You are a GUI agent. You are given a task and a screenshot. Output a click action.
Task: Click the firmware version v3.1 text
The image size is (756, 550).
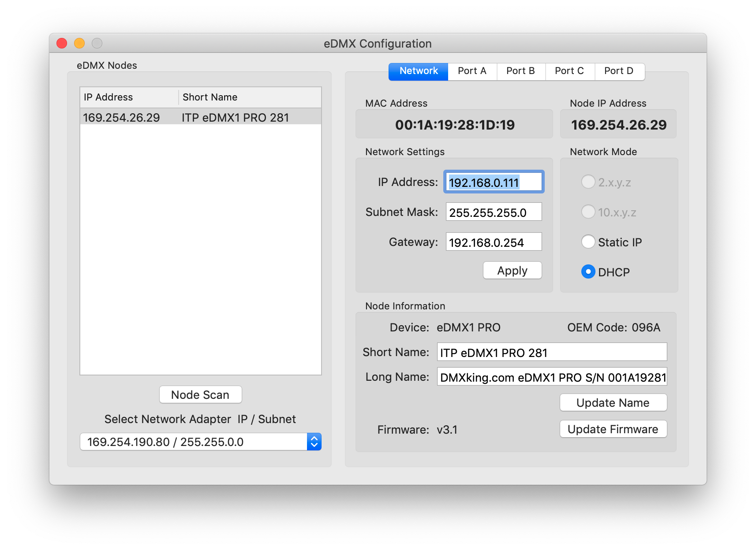(x=447, y=430)
